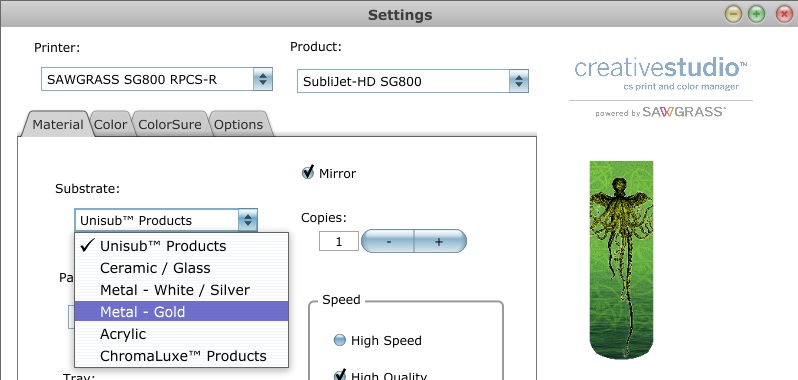The width and height of the screenshot is (798, 380).
Task: Toggle the High Quality option
Action: [339, 375]
